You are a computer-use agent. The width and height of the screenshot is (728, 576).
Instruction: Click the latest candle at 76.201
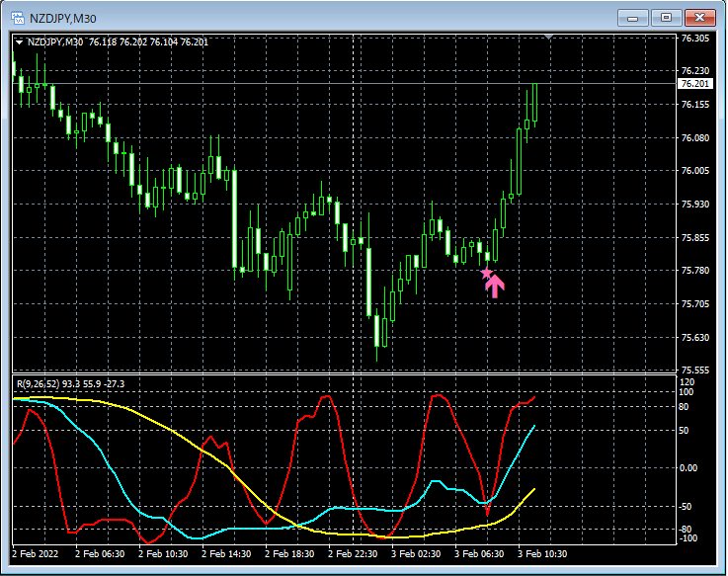pyautogui.click(x=534, y=105)
